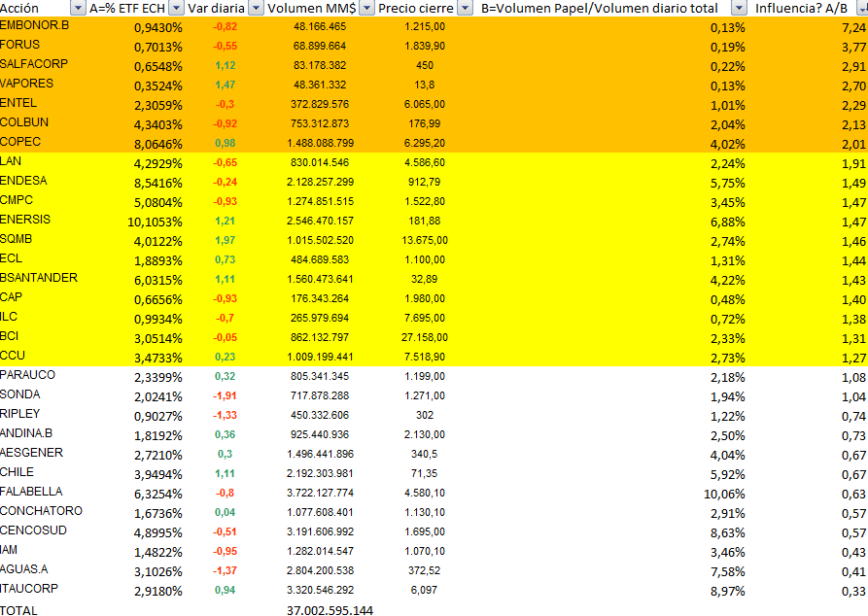Select the ITAUCORP cell
The image size is (868, 616).
(29, 588)
